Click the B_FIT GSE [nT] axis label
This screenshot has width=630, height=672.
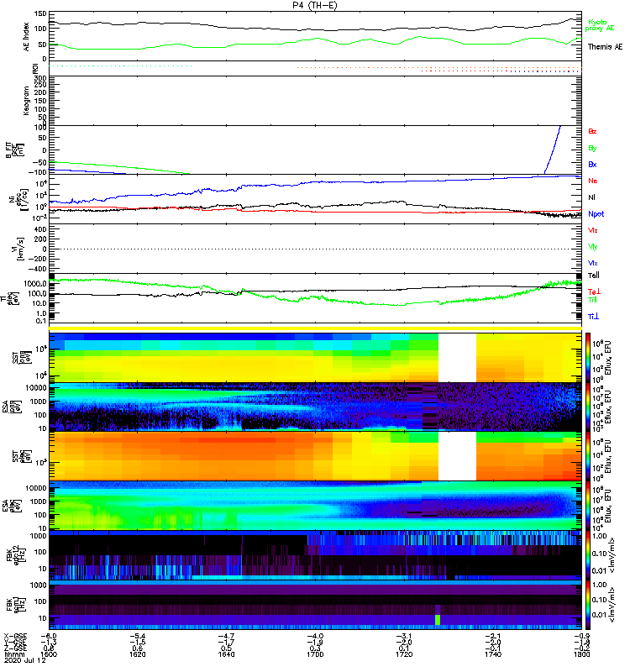(x=14, y=150)
